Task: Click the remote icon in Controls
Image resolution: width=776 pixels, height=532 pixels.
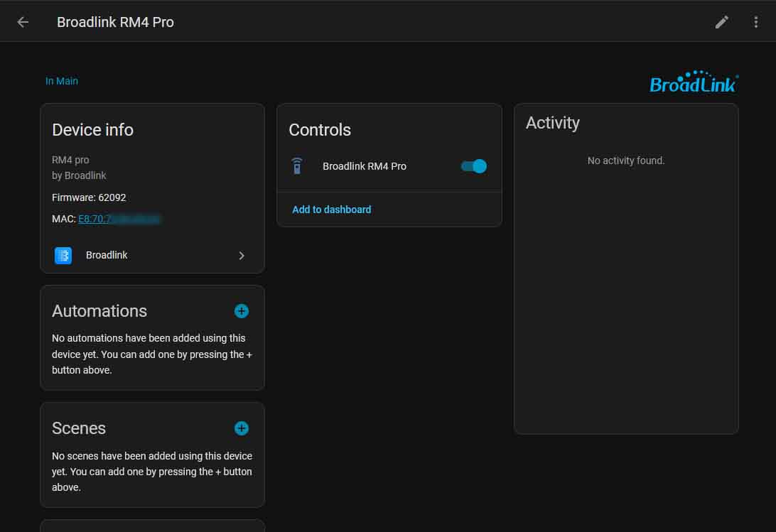Action: coord(297,166)
